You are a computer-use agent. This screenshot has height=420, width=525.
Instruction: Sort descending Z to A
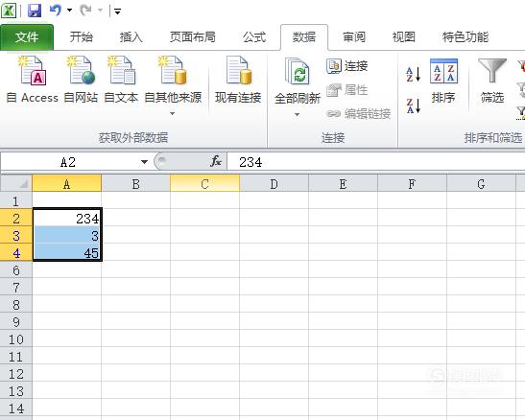click(x=413, y=105)
